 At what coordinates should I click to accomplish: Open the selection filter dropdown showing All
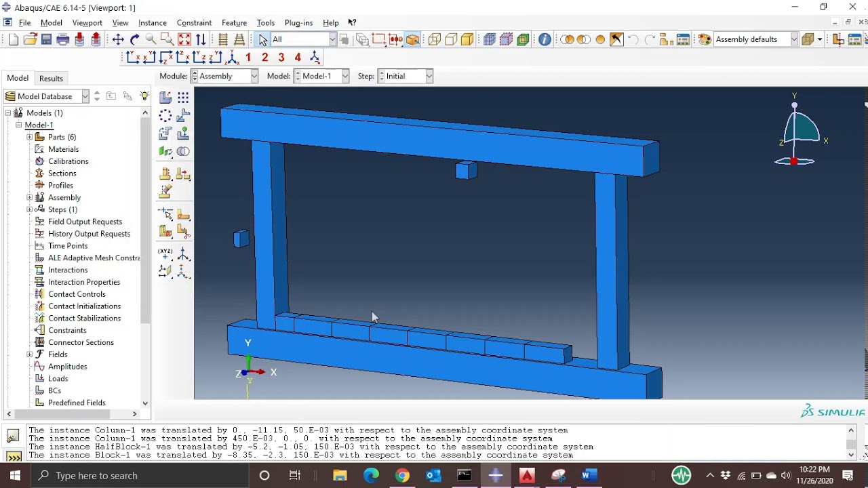tap(303, 40)
